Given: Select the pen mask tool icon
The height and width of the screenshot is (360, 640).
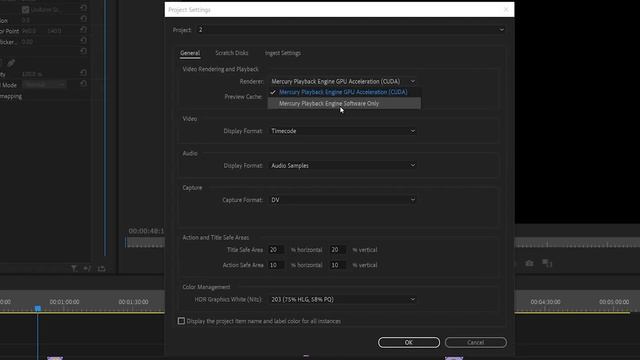Looking at the screenshot, I should tap(11, 63).
